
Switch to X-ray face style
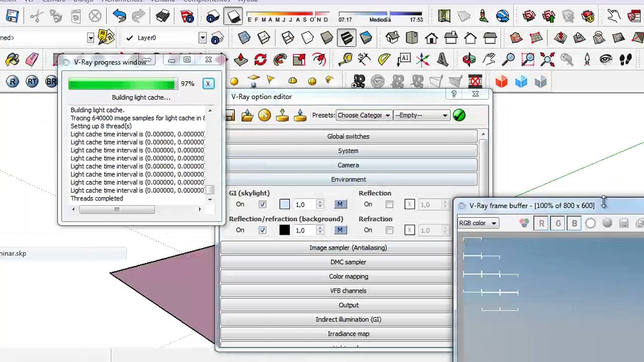(x=244, y=38)
